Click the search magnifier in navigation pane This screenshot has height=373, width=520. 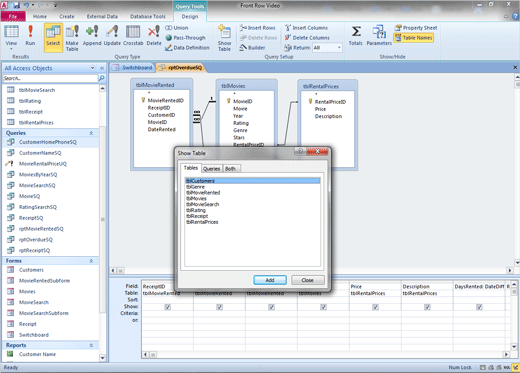pos(102,78)
